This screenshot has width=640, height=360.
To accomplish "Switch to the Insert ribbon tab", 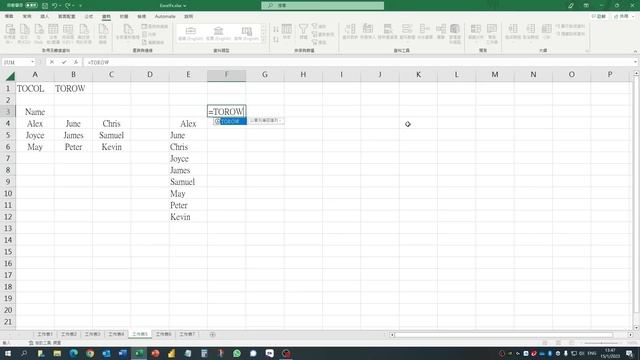I will (44, 16).
